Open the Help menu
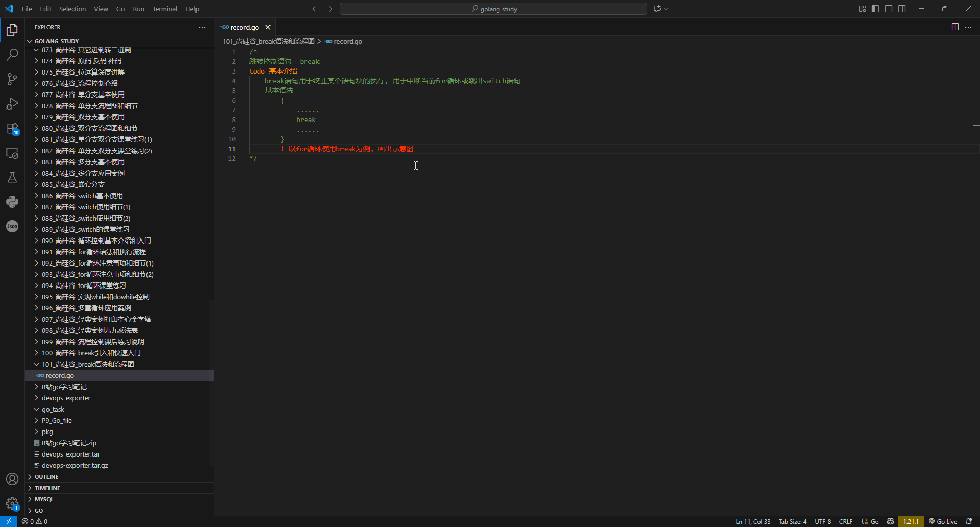Screen dimensions: 980x527 click(x=192, y=9)
